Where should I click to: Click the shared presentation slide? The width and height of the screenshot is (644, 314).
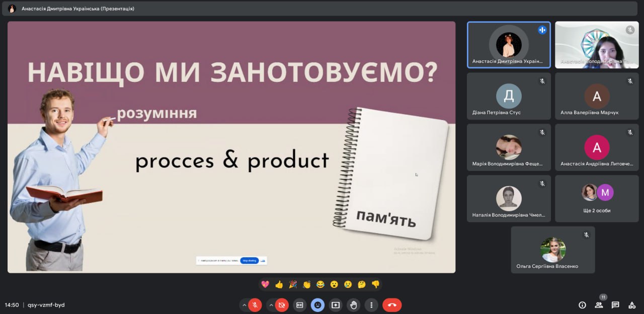tap(231, 147)
